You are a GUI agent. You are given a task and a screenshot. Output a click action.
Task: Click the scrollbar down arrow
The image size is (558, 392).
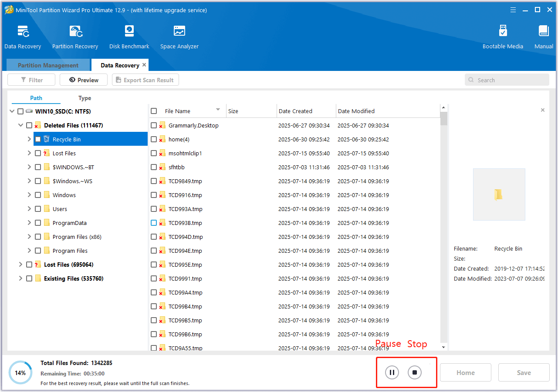coord(443,347)
